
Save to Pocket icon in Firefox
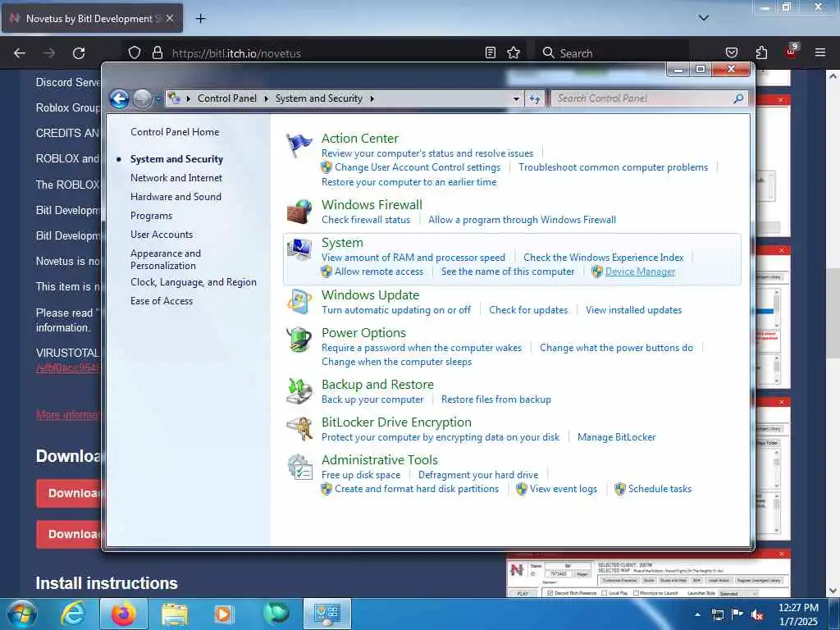[x=731, y=52]
